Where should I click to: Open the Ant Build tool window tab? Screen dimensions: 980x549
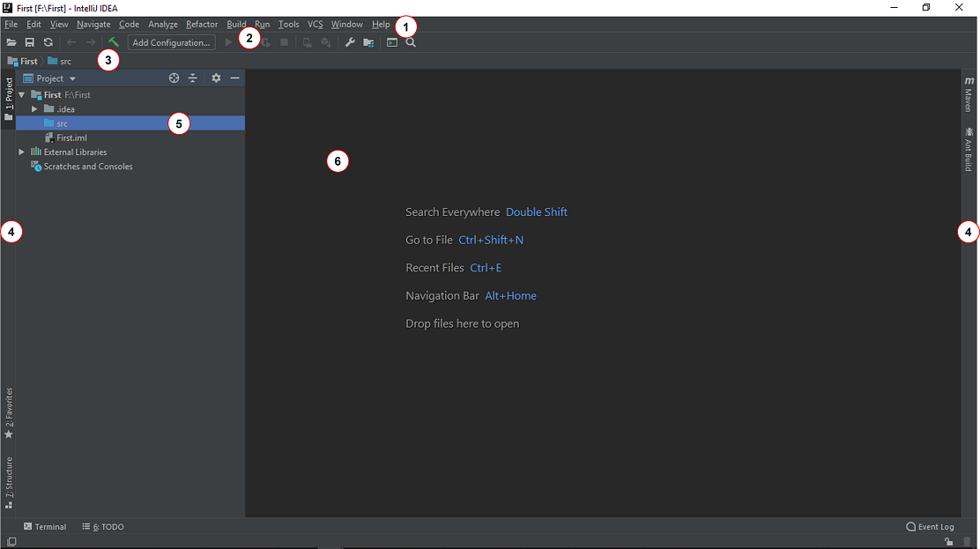[969, 150]
